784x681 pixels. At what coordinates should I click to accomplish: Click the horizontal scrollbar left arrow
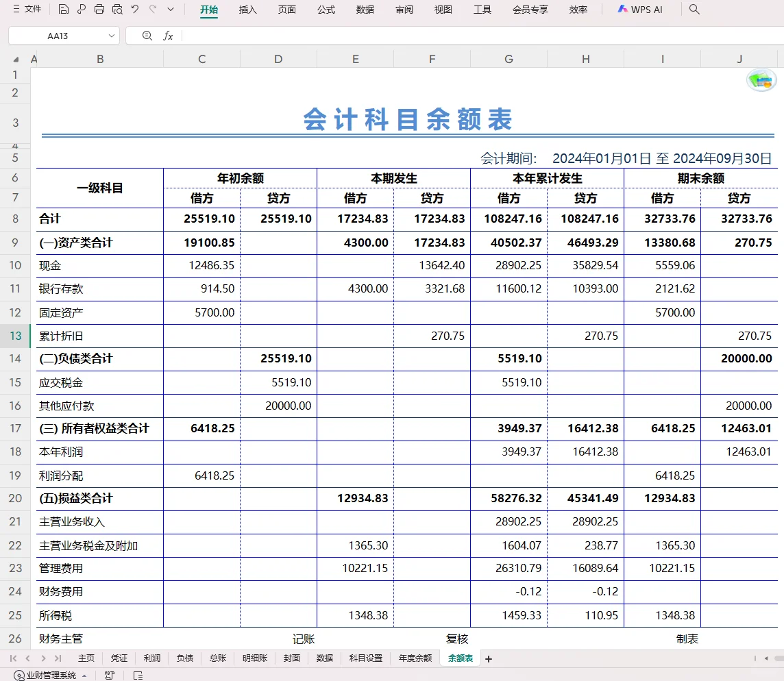point(766,658)
